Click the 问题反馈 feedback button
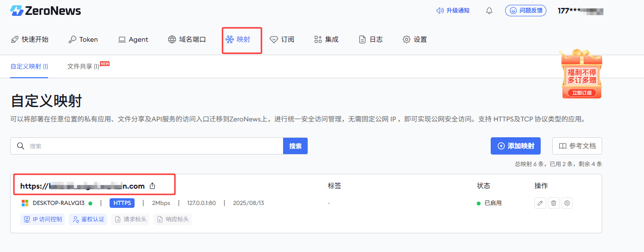This screenshot has height=252, width=644. pyautogui.click(x=526, y=11)
